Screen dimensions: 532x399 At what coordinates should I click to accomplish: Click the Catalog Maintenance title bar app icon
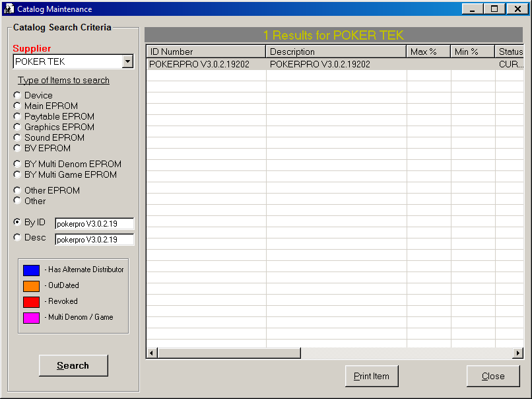[9, 9]
